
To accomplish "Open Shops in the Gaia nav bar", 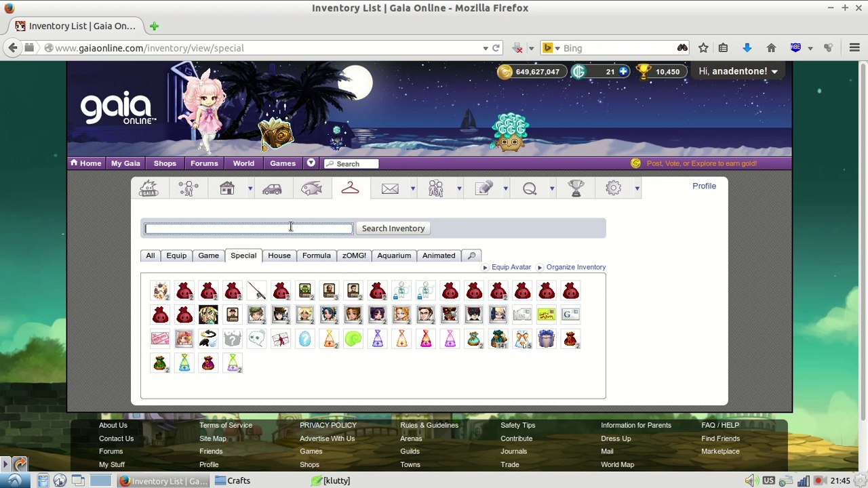I will point(165,163).
